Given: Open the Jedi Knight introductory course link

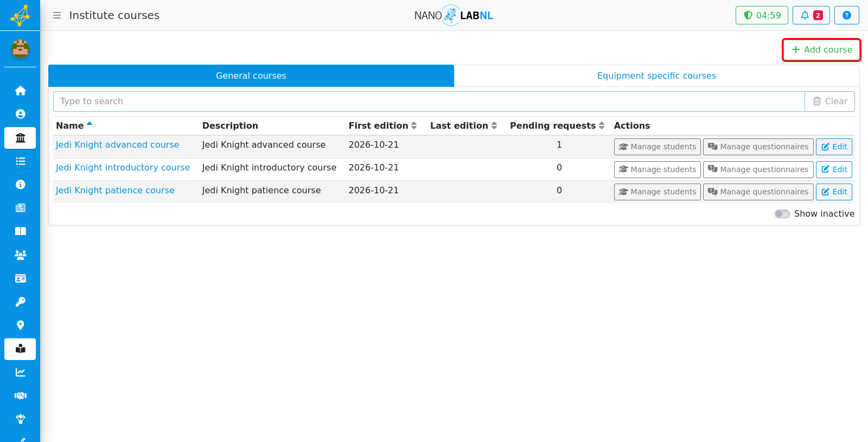Looking at the screenshot, I should (x=123, y=168).
